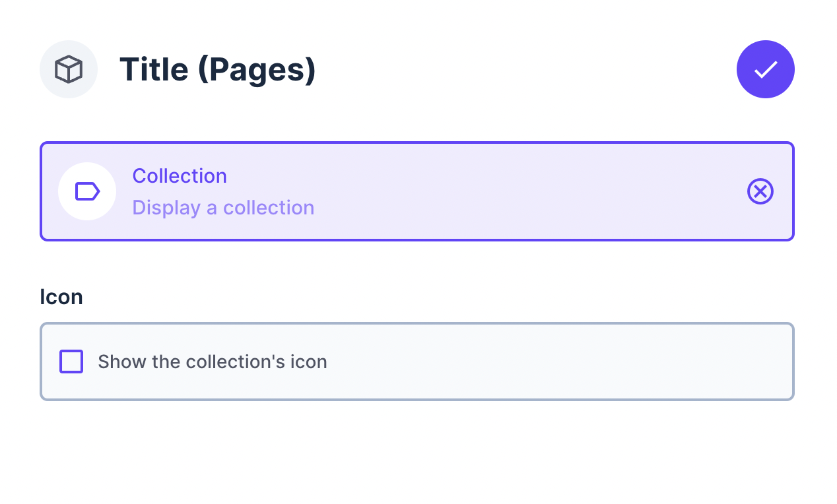Click the "Icon" section heading
The height and width of the screenshot is (504, 837).
click(x=61, y=297)
